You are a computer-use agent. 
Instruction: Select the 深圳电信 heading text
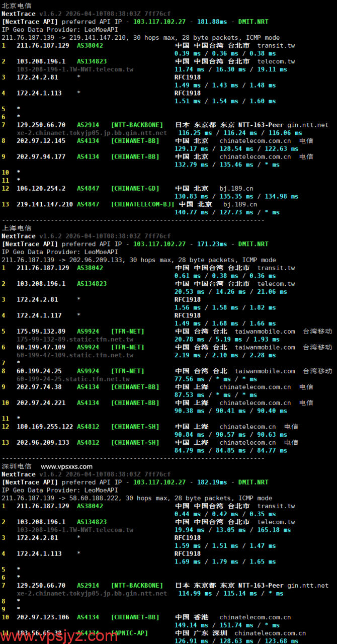[17, 466]
